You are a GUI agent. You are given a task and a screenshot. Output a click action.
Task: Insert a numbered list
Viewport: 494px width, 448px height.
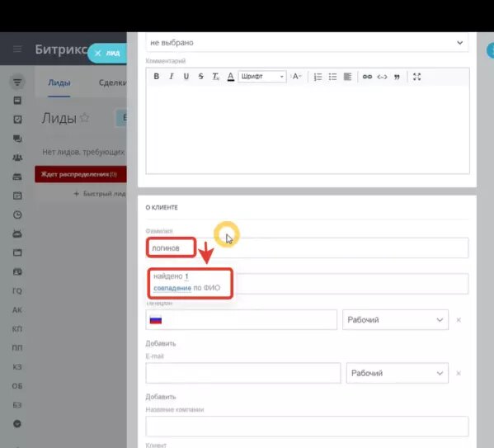point(318,77)
